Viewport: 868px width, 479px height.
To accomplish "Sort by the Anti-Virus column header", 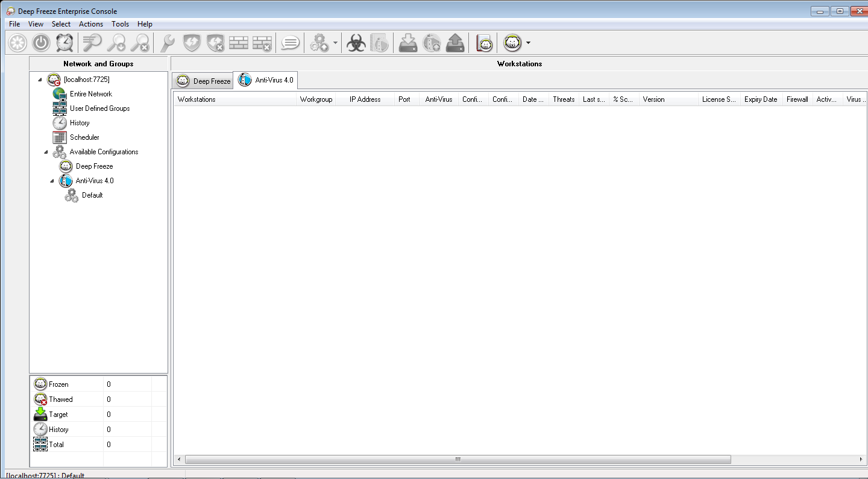I will [438, 99].
